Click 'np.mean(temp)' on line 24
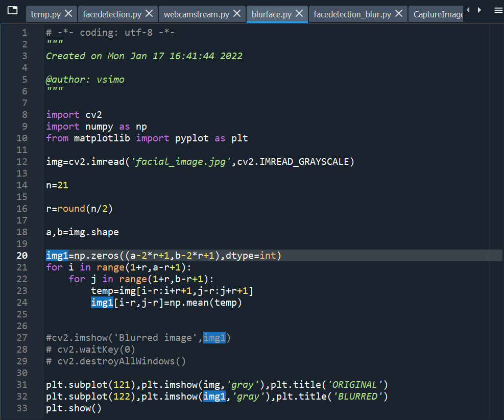 point(205,303)
